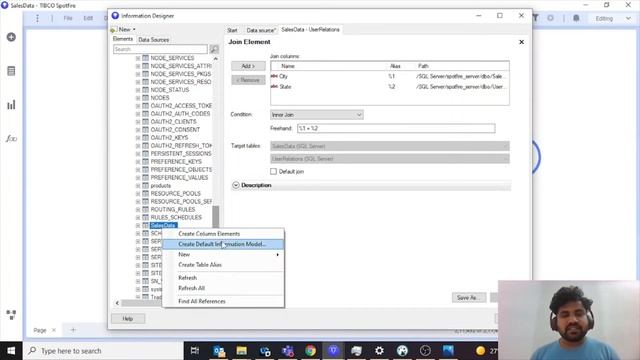
Task: Select the RULES_SCHEDULES table in tree
Action: point(176,218)
